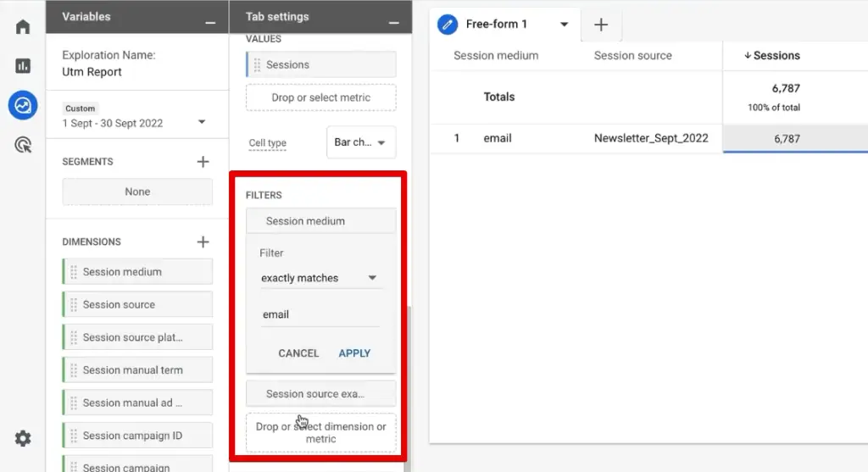Select the Free-form 1 tab
The image size is (868, 472).
tap(496, 25)
